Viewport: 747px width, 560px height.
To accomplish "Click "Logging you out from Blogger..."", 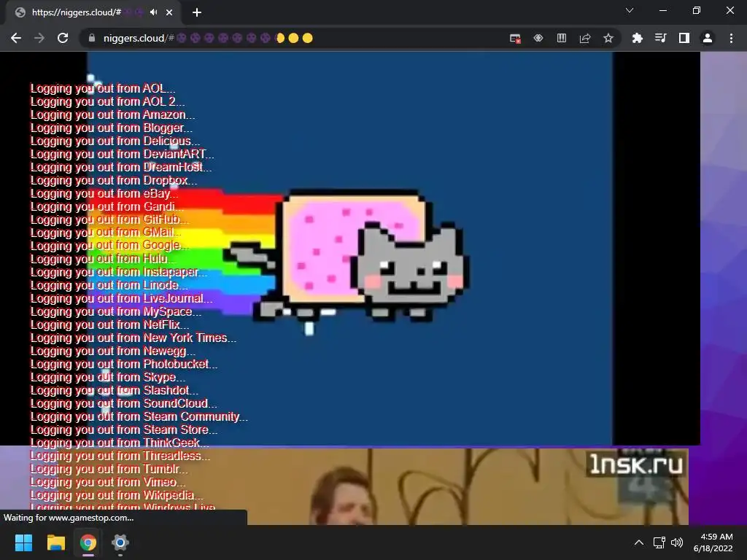I will coord(112,128).
